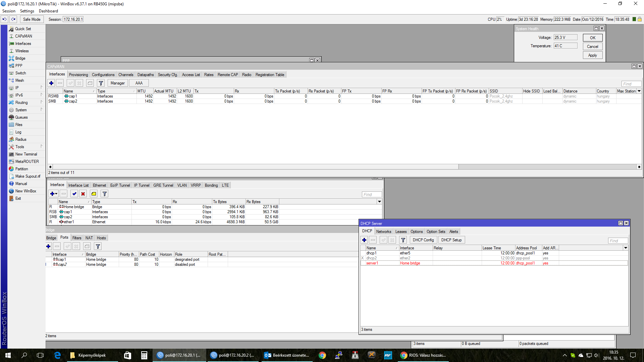
Task: Click Cancel in System Health window
Action: click(593, 47)
